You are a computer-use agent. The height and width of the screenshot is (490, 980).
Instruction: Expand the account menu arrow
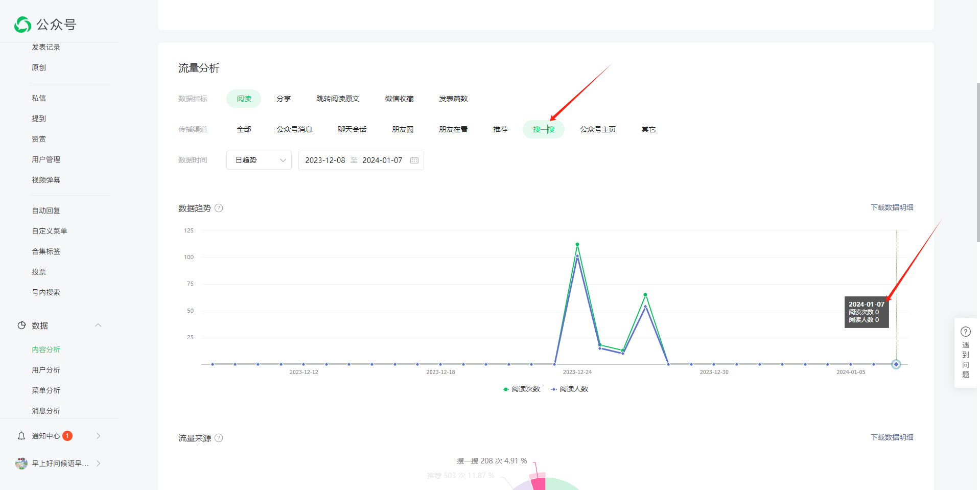(99, 463)
